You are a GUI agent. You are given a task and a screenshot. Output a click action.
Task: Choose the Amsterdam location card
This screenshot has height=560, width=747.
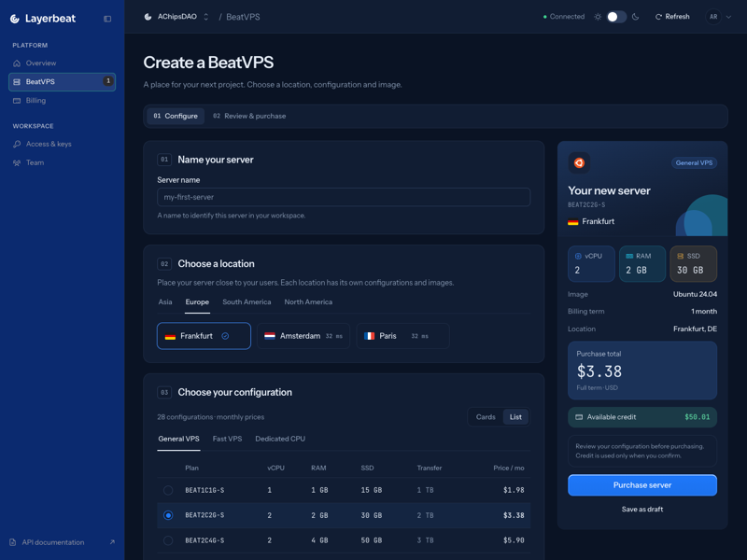pyautogui.click(x=303, y=336)
